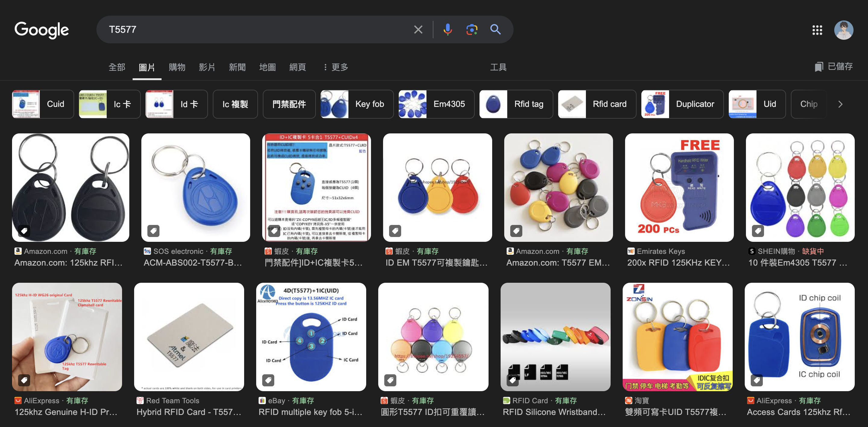Switch to the 購物 shopping tab

click(x=177, y=67)
